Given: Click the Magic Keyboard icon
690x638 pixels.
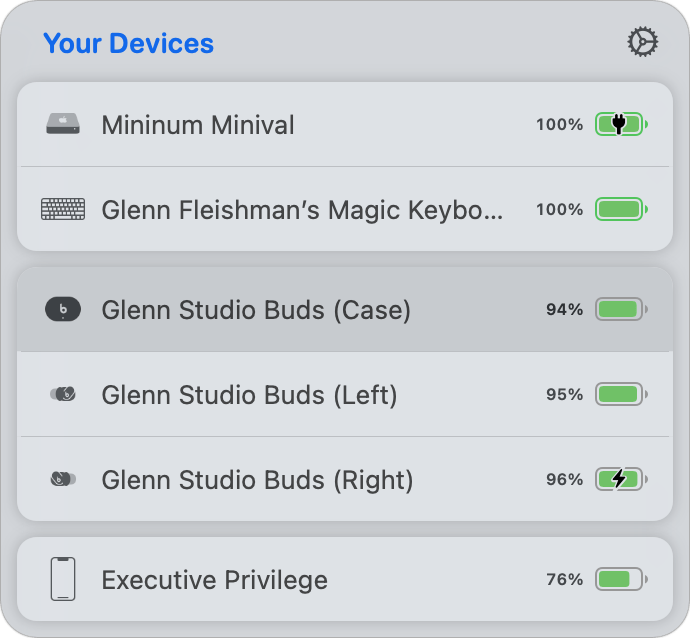Looking at the screenshot, I should (63, 209).
